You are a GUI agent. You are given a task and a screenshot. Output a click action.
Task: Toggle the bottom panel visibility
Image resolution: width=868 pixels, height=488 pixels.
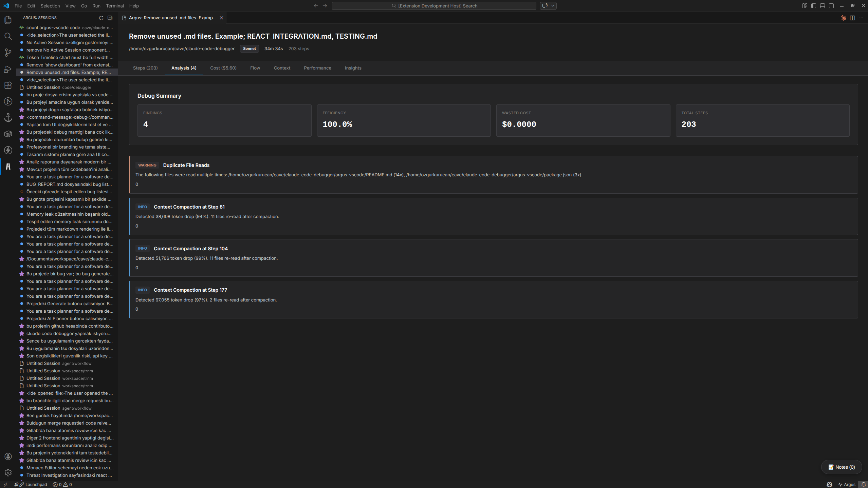823,5
